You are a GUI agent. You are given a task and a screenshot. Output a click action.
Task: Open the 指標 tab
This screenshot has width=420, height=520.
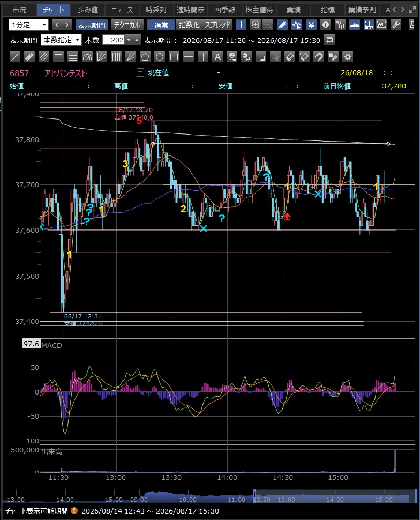[328, 10]
